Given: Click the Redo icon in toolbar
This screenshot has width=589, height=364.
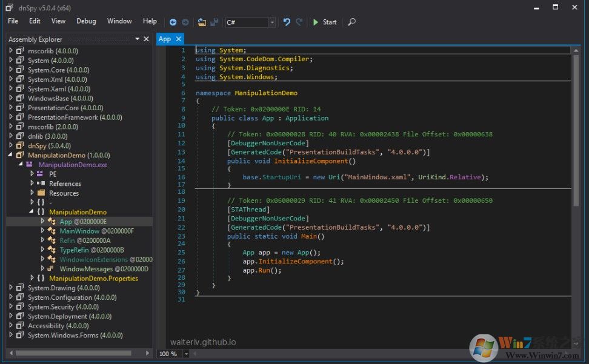Looking at the screenshot, I should tap(299, 22).
